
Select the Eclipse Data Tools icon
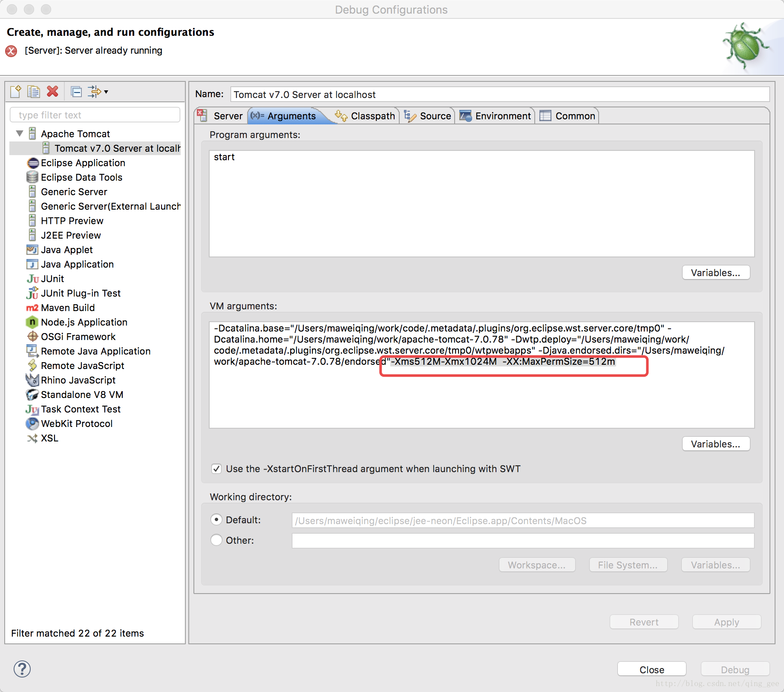point(32,177)
